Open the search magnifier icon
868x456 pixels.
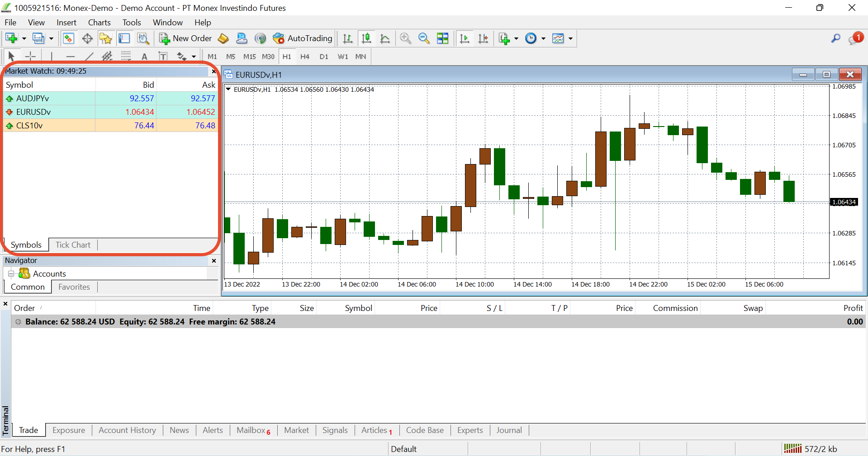pyautogui.click(x=835, y=38)
